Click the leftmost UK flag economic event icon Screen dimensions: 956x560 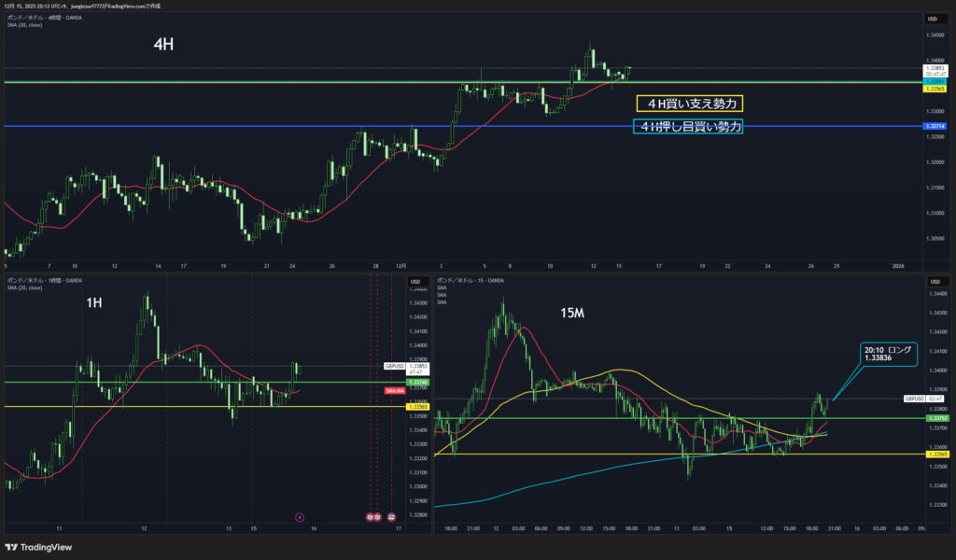[x=369, y=515]
